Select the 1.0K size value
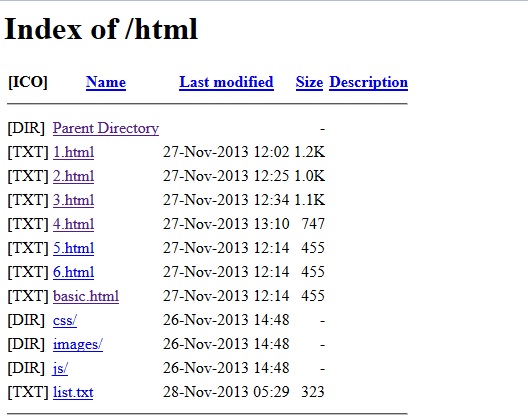 click(x=309, y=176)
